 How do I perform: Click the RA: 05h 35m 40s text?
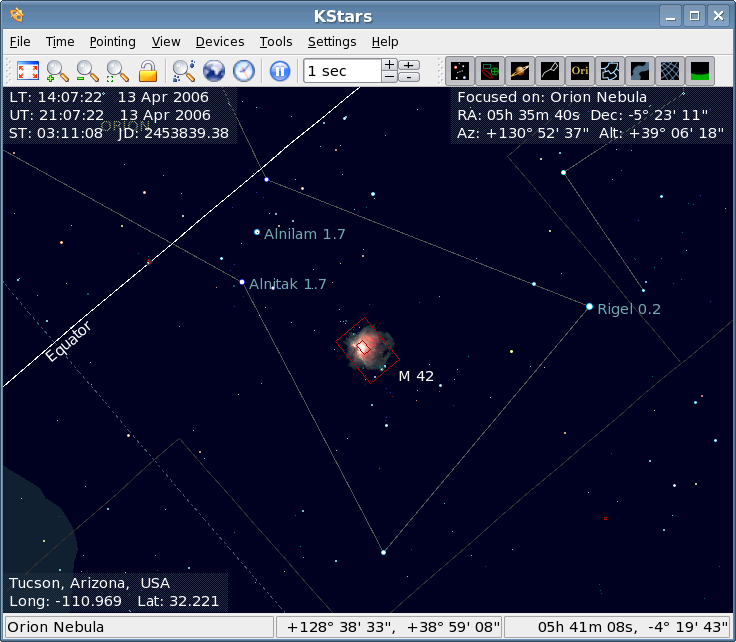pyautogui.click(x=519, y=115)
